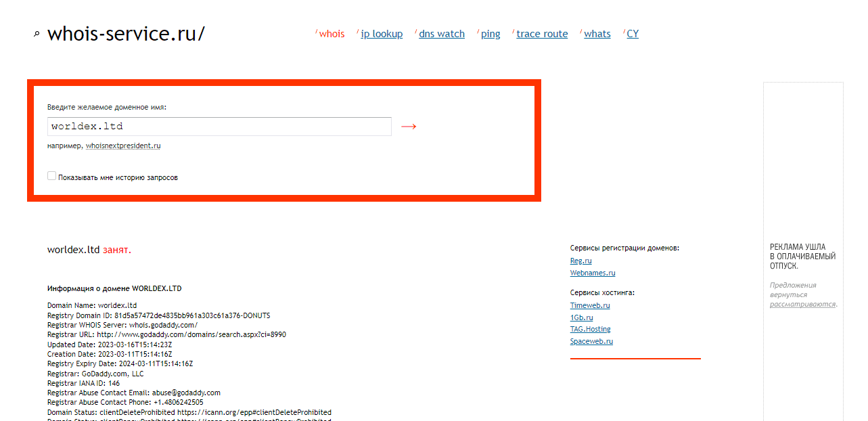
Task: Go to the ping tool
Action: click(490, 34)
